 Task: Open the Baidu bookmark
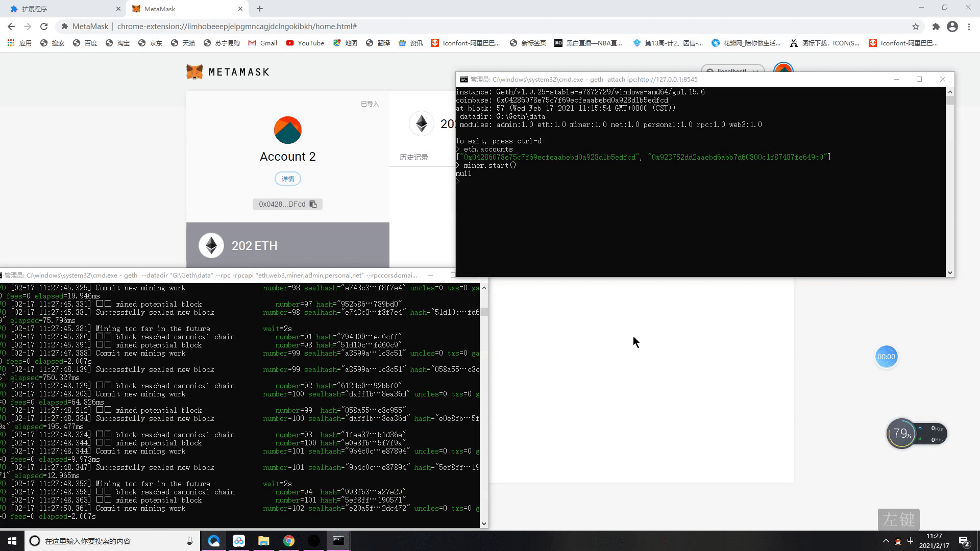85,43
